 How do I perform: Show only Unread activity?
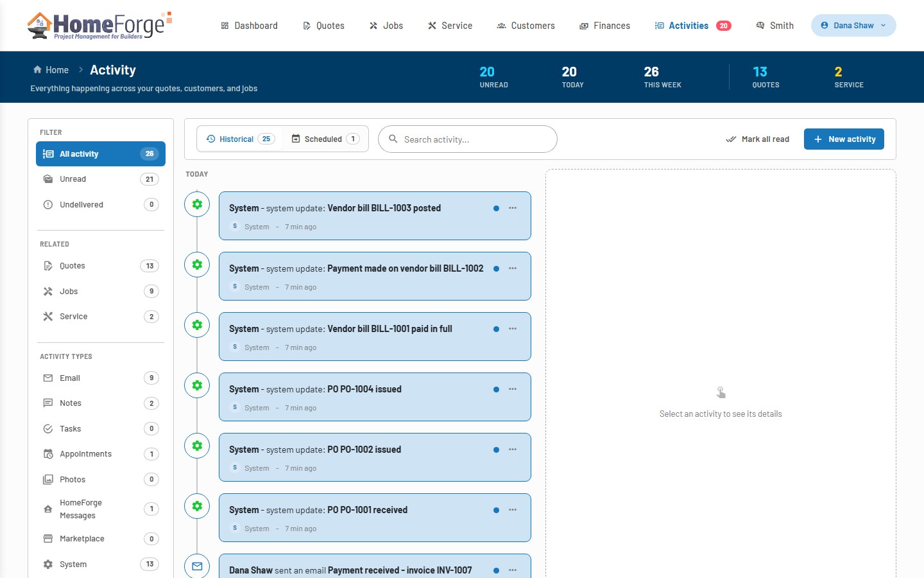coord(101,179)
